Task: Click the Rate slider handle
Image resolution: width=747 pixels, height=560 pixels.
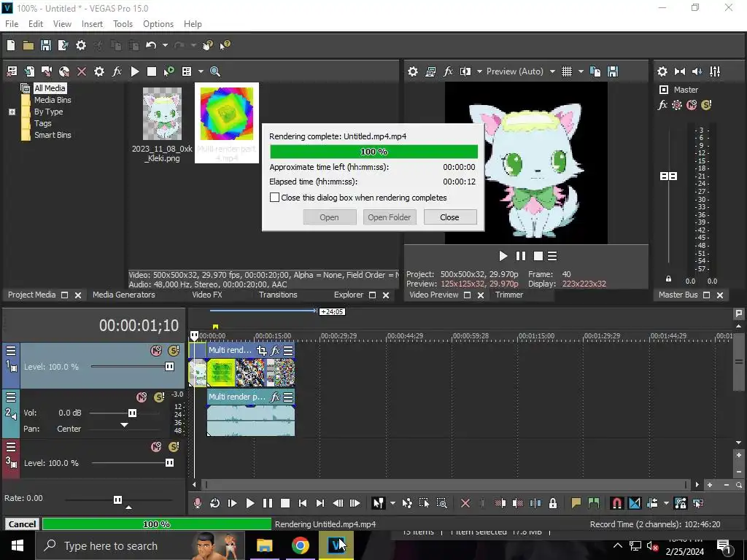Action: (117, 499)
